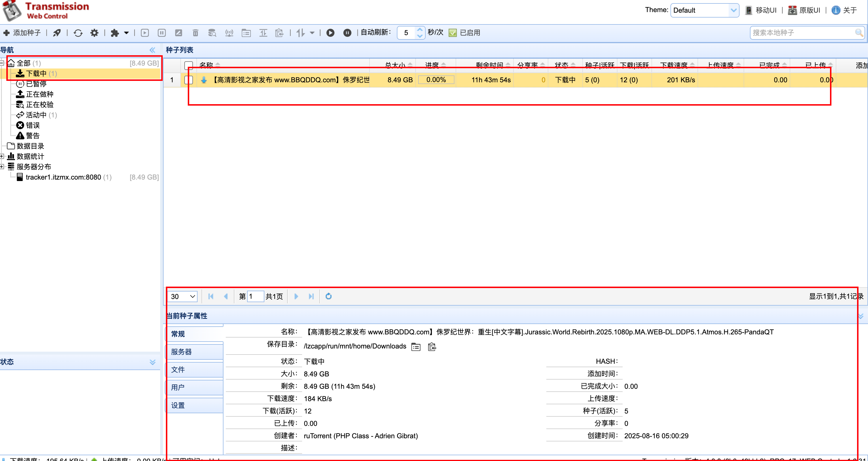868x461 pixels.
Task: Click the start selected torrent icon
Action: coord(145,33)
